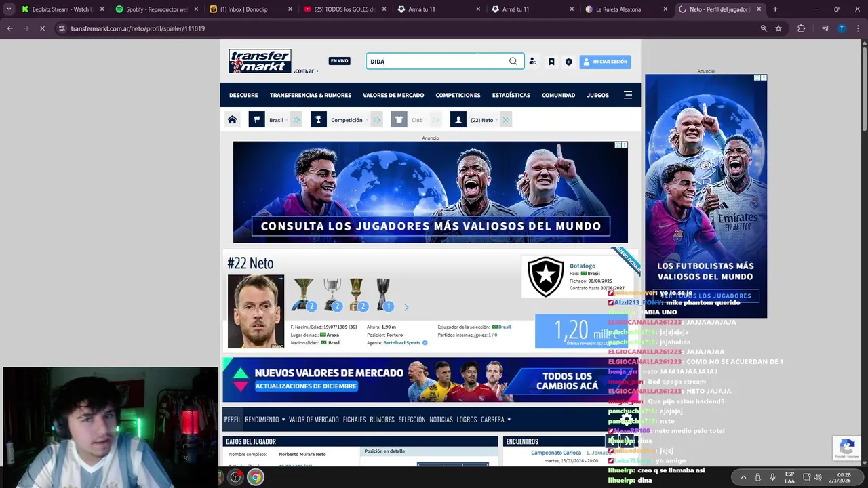Screen dimensions: 868x488
Task: Open the advanced player search icon
Action: pos(533,62)
